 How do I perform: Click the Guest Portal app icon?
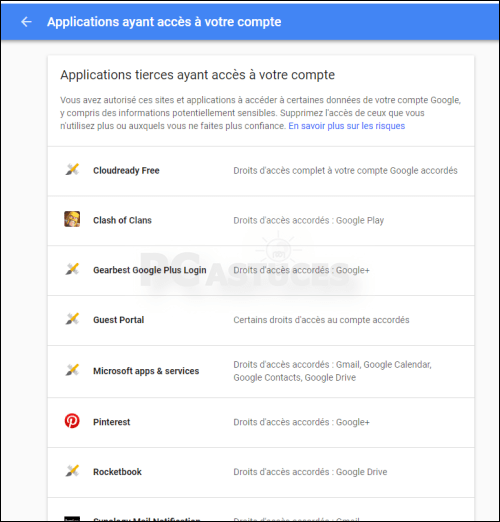[72, 319]
